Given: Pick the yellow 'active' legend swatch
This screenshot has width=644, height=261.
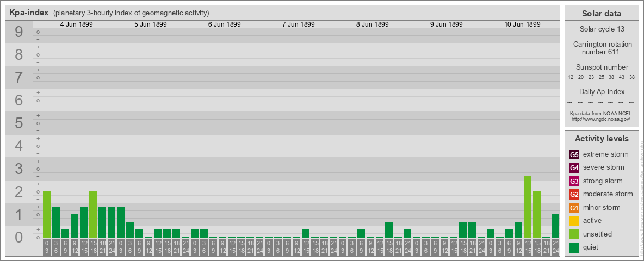Looking at the screenshot, I should click(x=574, y=221).
